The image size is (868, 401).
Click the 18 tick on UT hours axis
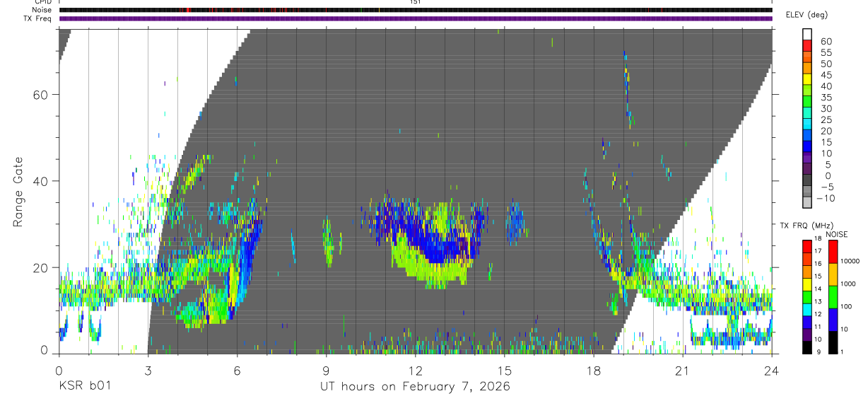point(594,370)
